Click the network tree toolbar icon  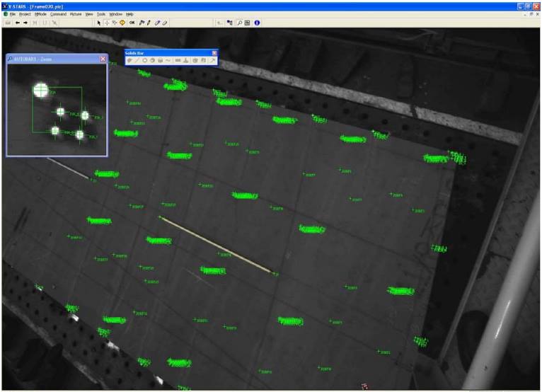coord(230,23)
